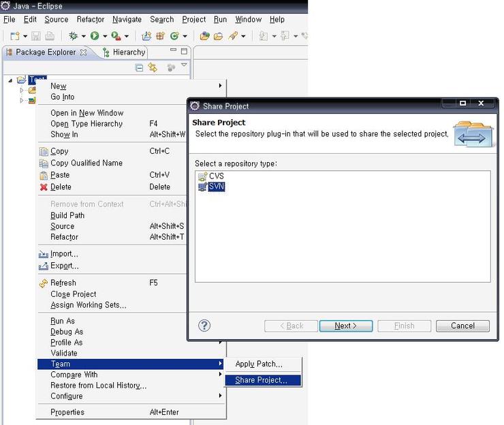This screenshot has height=425, width=504.
Task: Click the Search flashlight icon
Action: [233, 36]
